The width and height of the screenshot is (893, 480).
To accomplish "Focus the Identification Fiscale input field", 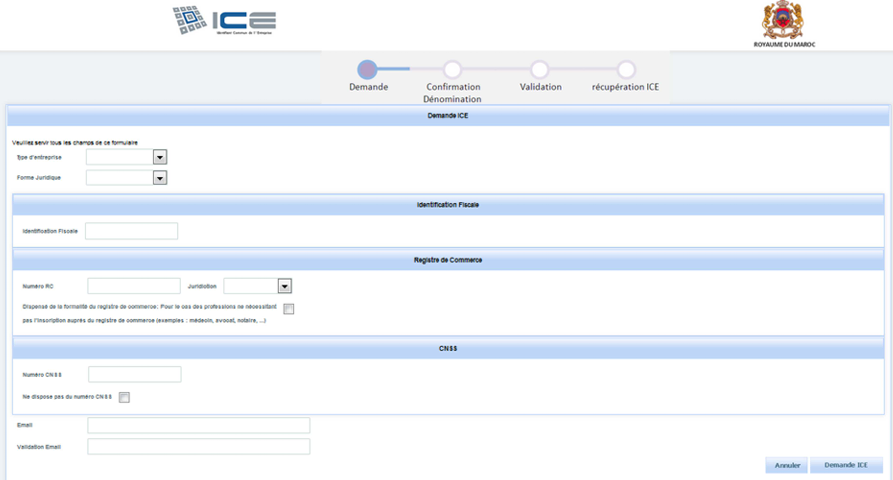I will (x=131, y=231).
